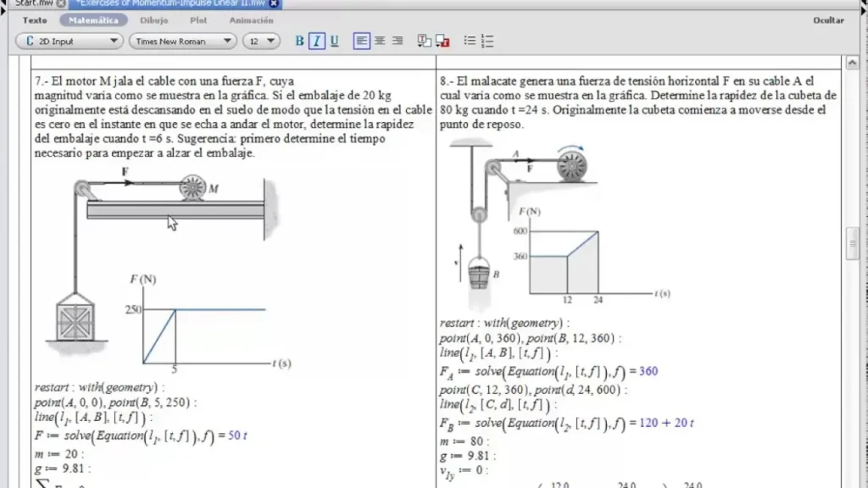The image size is (868, 488).
Task: Select the Matemática mode button
Action: coord(93,20)
